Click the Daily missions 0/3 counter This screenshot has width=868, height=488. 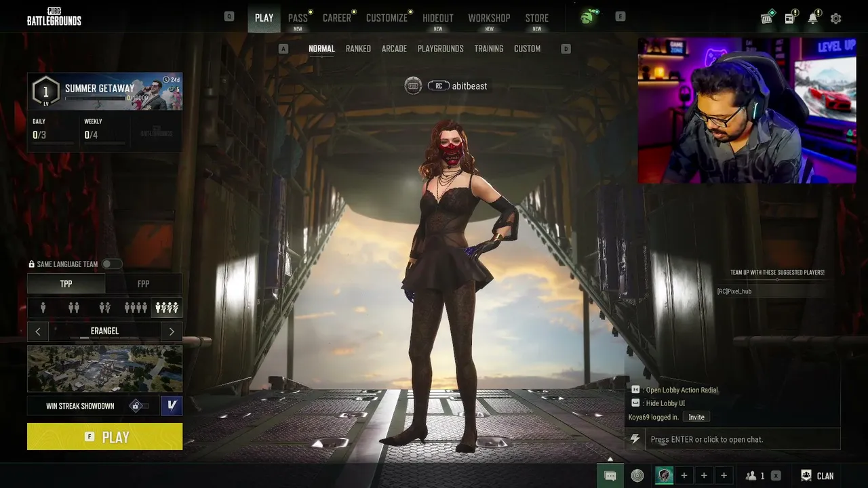[x=39, y=135]
